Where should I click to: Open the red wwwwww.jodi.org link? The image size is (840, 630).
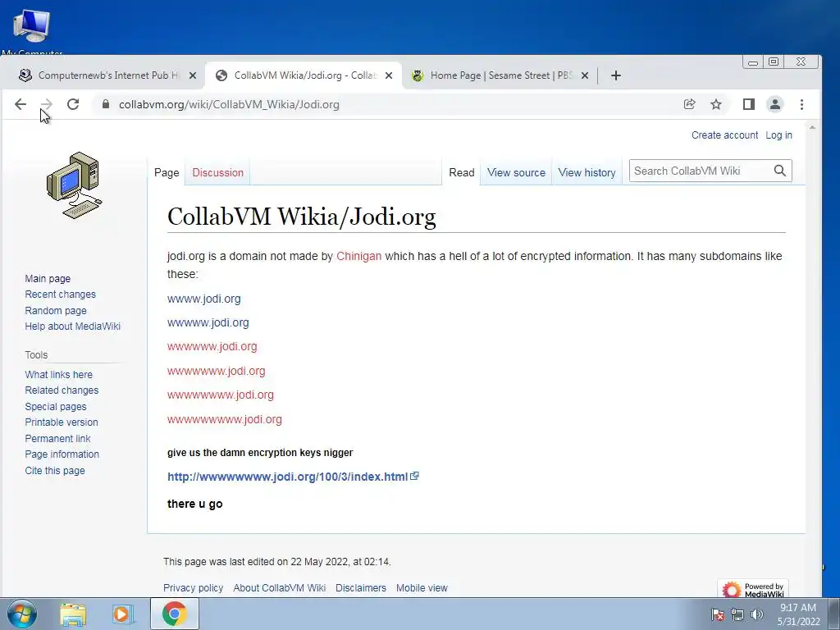212,347
